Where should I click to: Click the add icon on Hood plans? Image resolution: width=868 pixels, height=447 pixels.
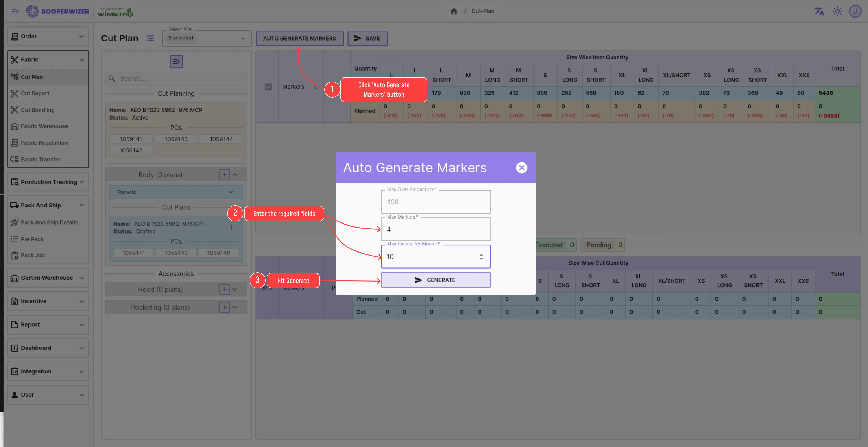224,289
